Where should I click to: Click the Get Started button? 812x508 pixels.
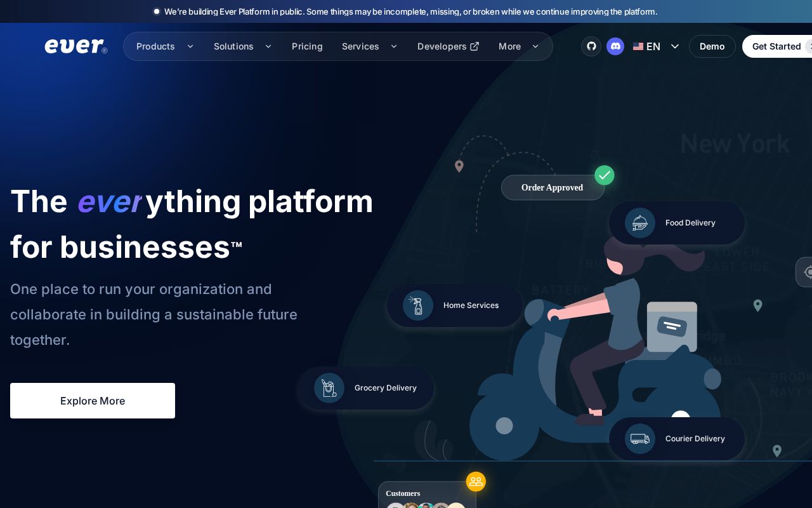point(777,46)
